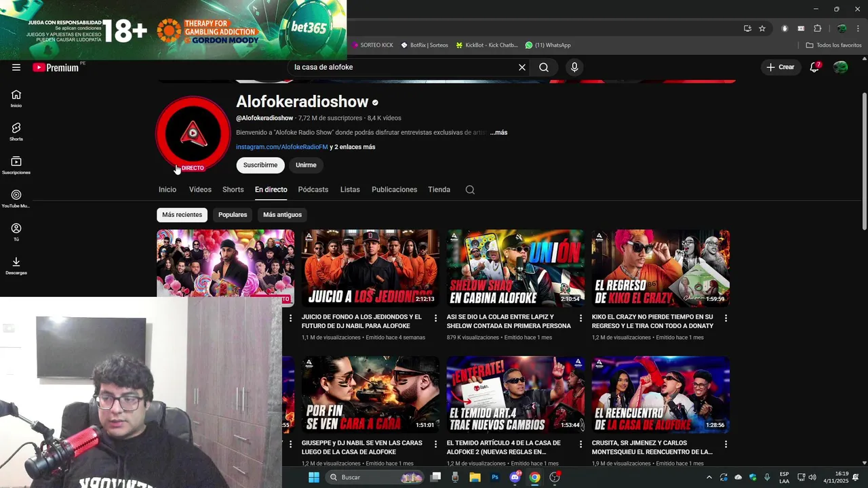The image size is (868, 488).
Task: Open the Chrome three-dot menu
Action: tap(858, 28)
